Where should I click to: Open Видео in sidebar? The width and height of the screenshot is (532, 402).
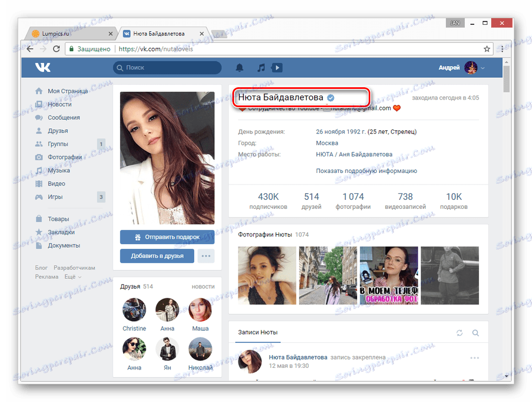56,184
